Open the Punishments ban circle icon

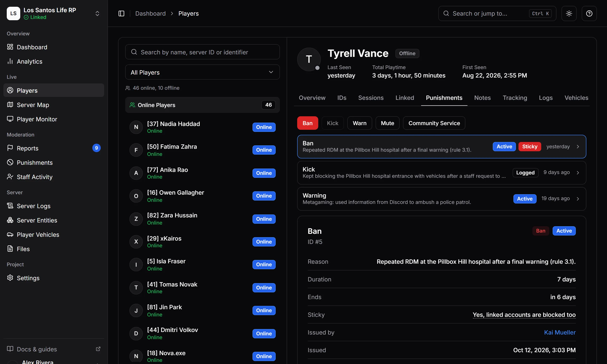point(10,162)
